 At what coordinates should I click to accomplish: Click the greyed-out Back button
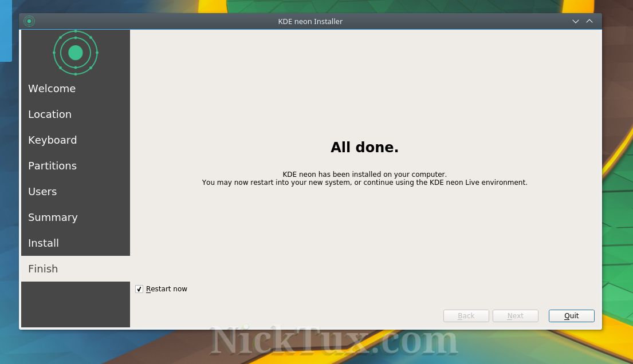[x=466, y=316]
